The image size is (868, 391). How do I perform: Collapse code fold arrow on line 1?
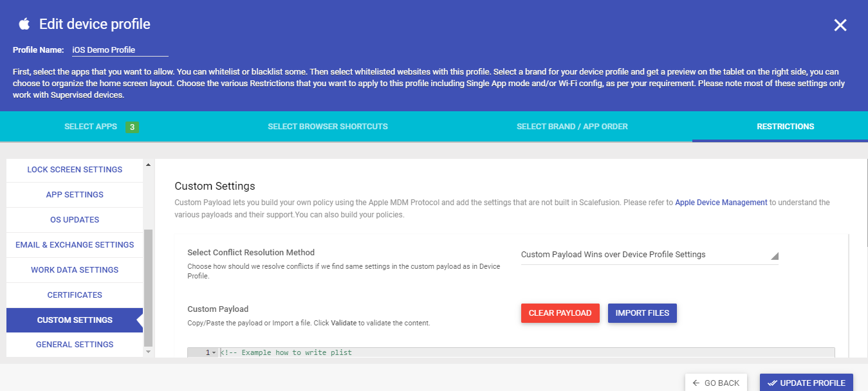tap(214, 353)
